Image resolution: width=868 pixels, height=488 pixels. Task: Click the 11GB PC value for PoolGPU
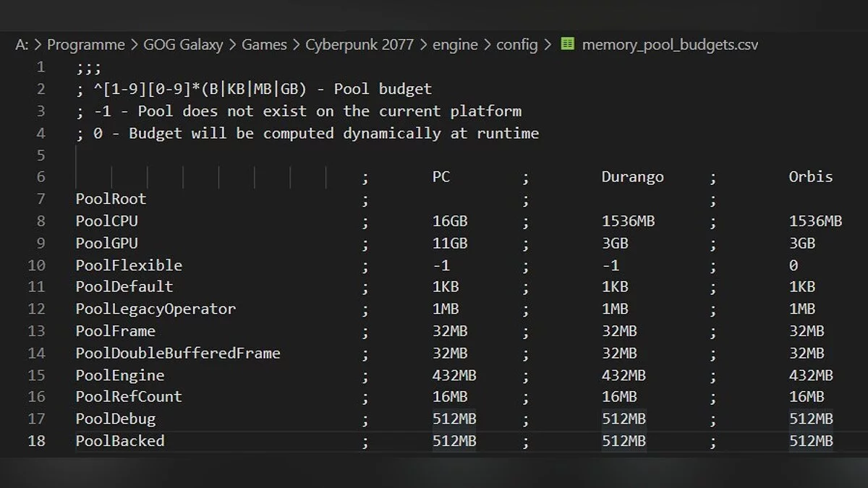450,243
